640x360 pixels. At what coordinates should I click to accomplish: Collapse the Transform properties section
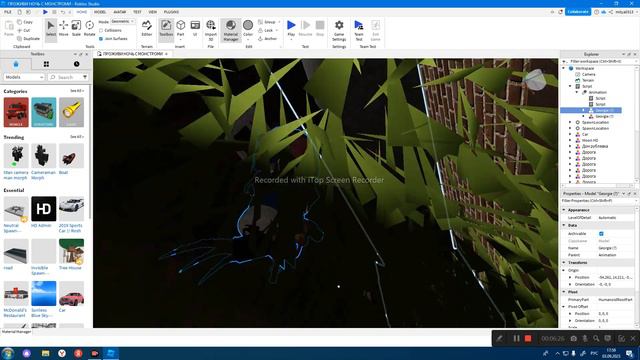(564, 262)
